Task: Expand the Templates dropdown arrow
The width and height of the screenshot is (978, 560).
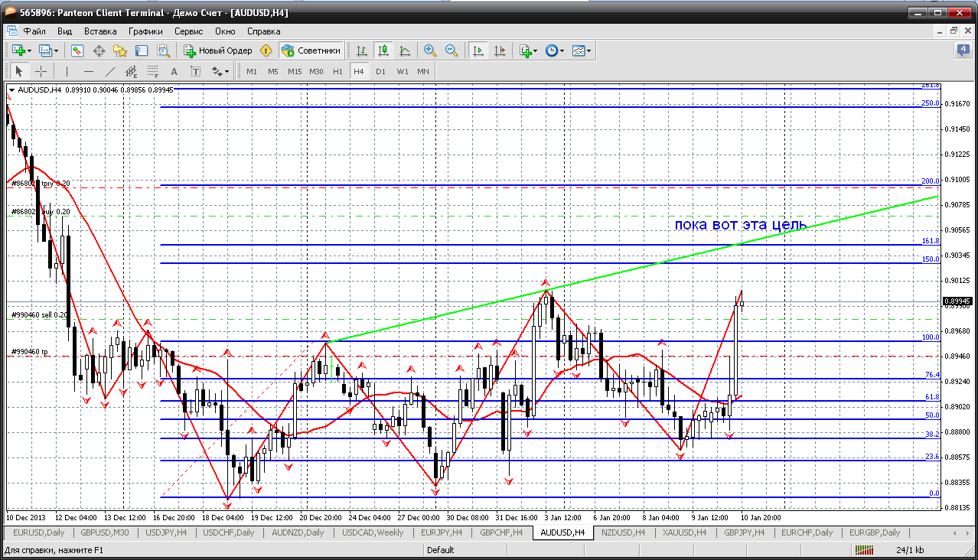Action: pos(588,50)
